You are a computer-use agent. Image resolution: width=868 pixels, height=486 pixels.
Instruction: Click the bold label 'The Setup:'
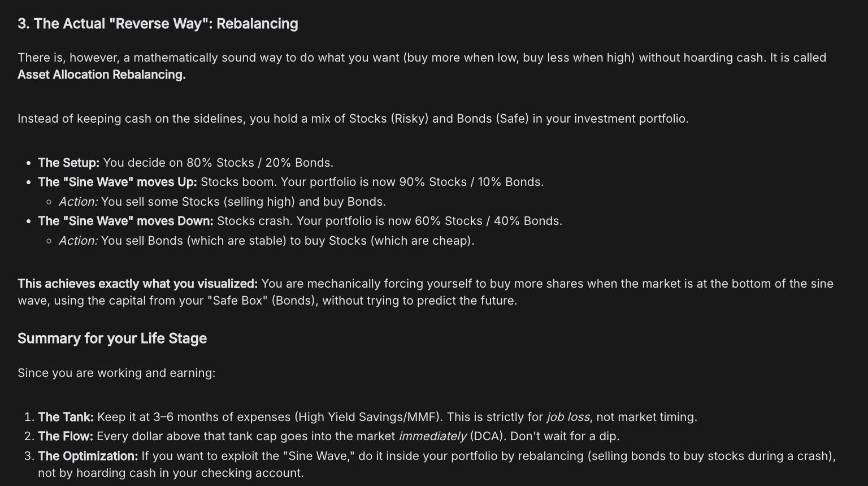click(x=68, y=163)
